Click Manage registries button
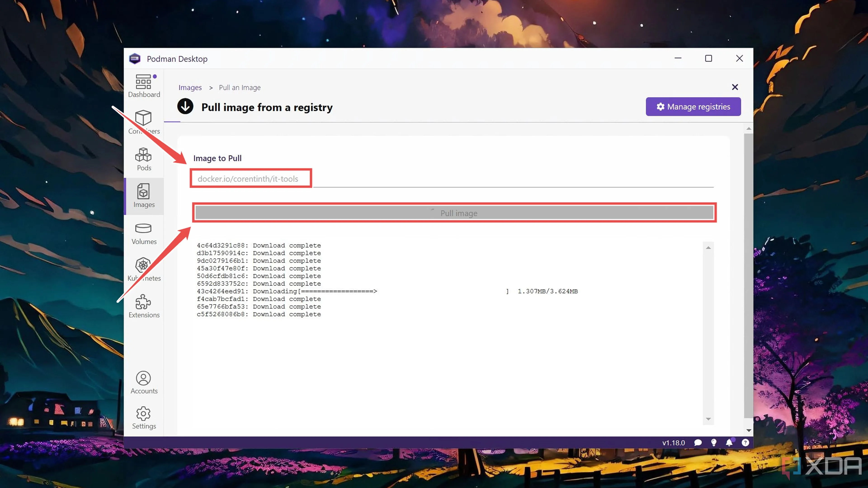This screenshot has width=868, height=488. [693, 107]
